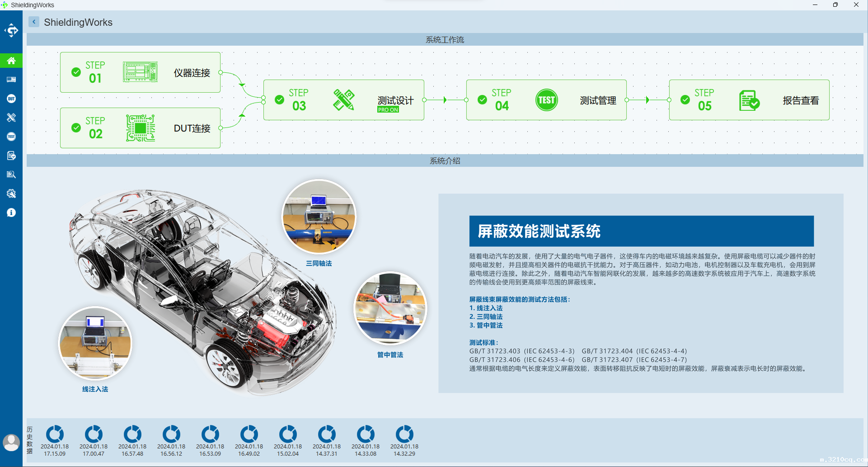
Task: Click '2. 三同轴法' in the method list
Action: pos(486,316)
